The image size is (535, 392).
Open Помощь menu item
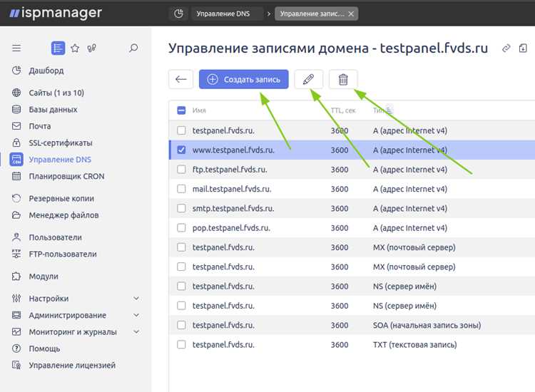pos(44,349)
